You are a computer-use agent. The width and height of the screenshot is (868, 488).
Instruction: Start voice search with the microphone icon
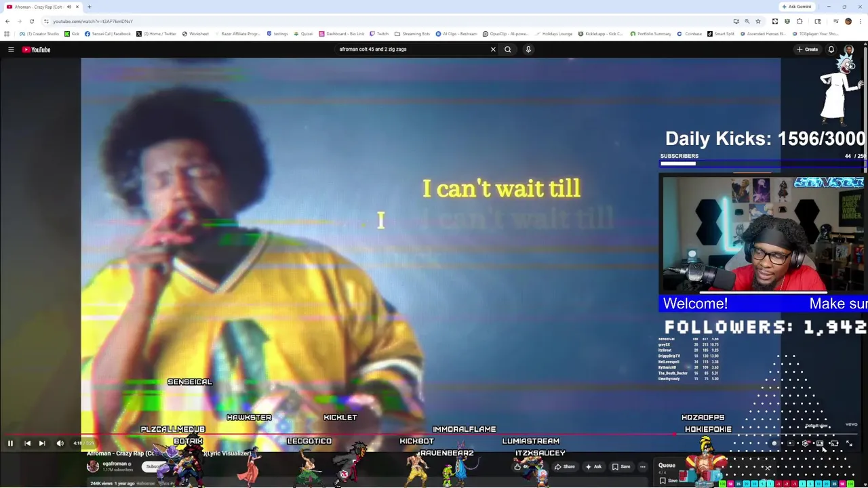528,49
